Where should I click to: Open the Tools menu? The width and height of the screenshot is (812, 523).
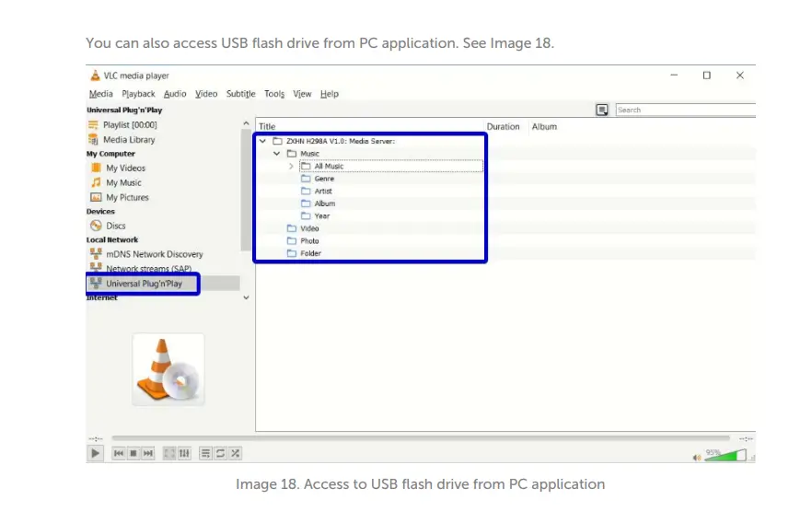(274, 94)
